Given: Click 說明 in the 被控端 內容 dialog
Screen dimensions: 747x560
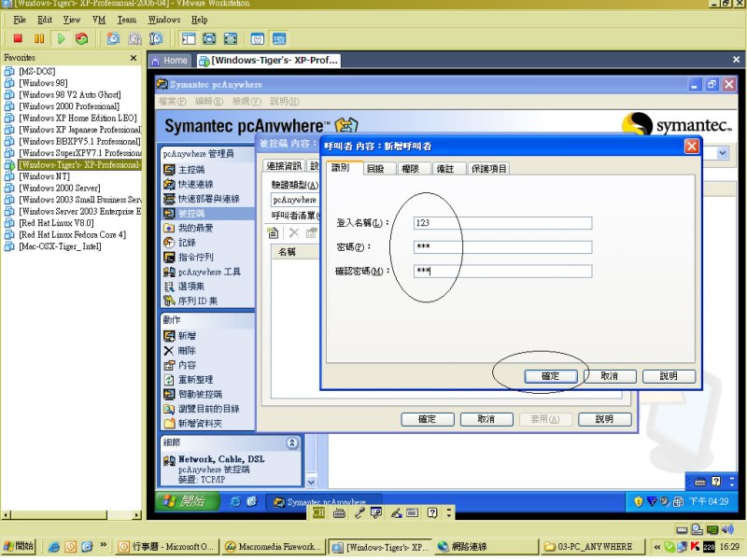Looking at the screenshot, I should (604, 419).
